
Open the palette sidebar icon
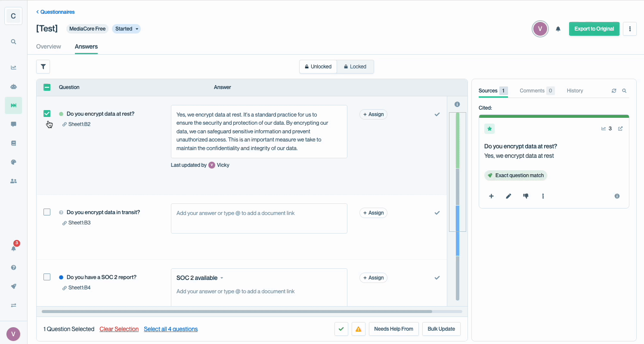[x=13, y=162]
